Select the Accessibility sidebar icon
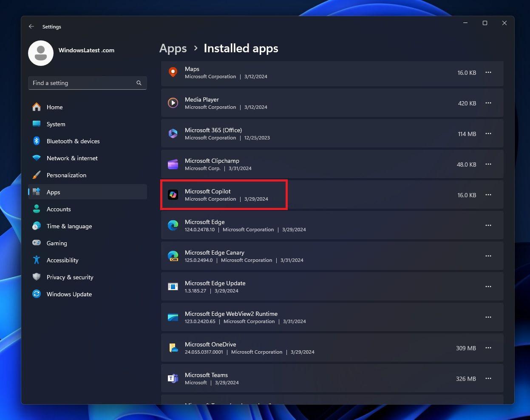530x420 pixels. click(37, 260)
